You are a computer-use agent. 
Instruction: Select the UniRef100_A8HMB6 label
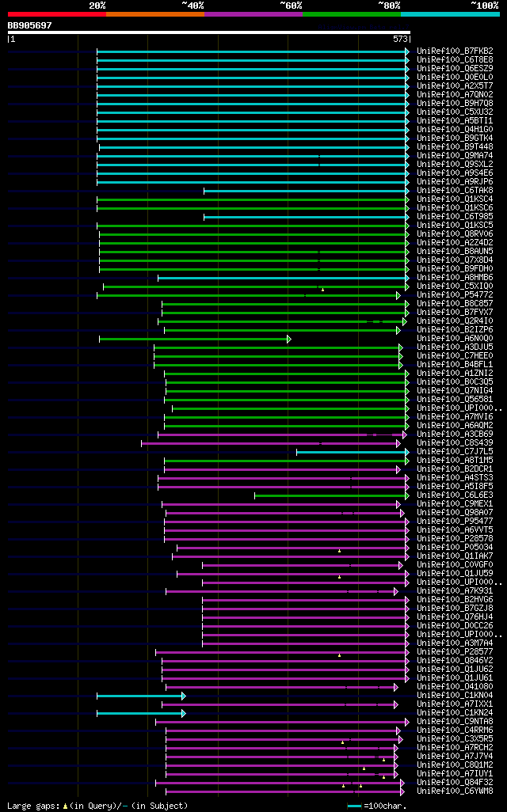[x=456, y=278]
